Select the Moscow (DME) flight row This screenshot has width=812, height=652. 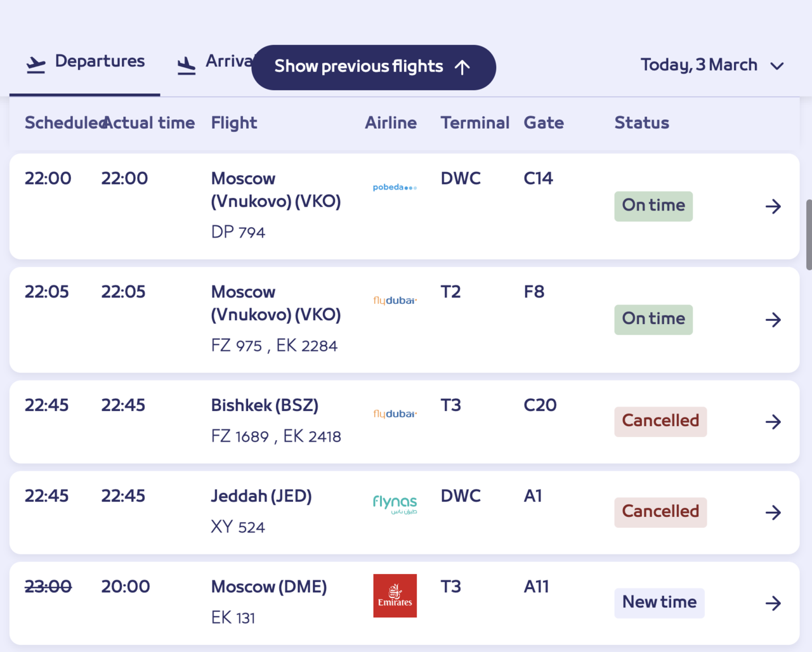click(269, 587)
